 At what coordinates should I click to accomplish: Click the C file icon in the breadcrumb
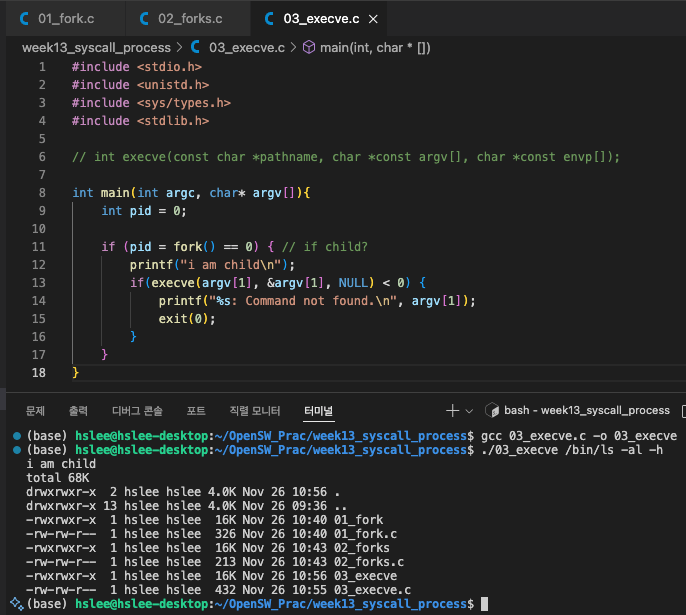tap(196, 47)
